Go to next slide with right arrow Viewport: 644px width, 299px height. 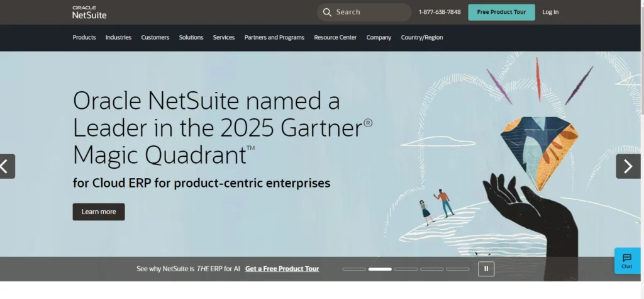[x=628, y=166]
